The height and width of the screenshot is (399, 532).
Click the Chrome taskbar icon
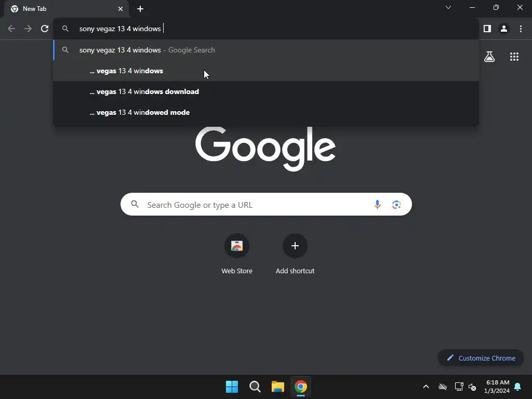tap(301, 387)
